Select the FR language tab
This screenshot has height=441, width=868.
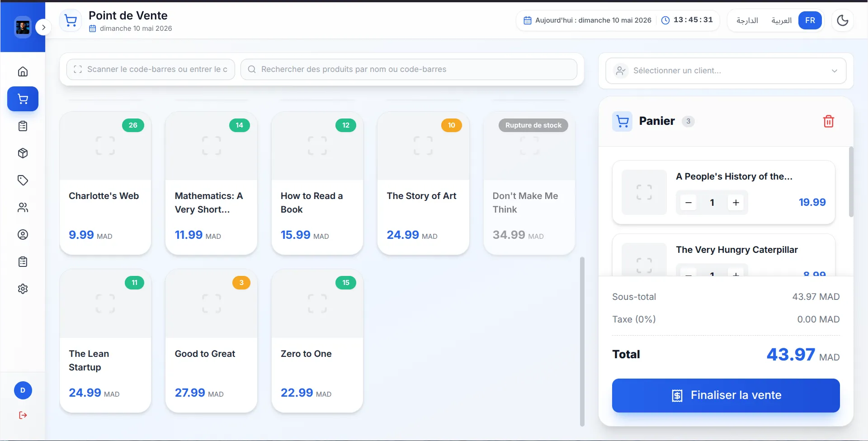[810, 20]
